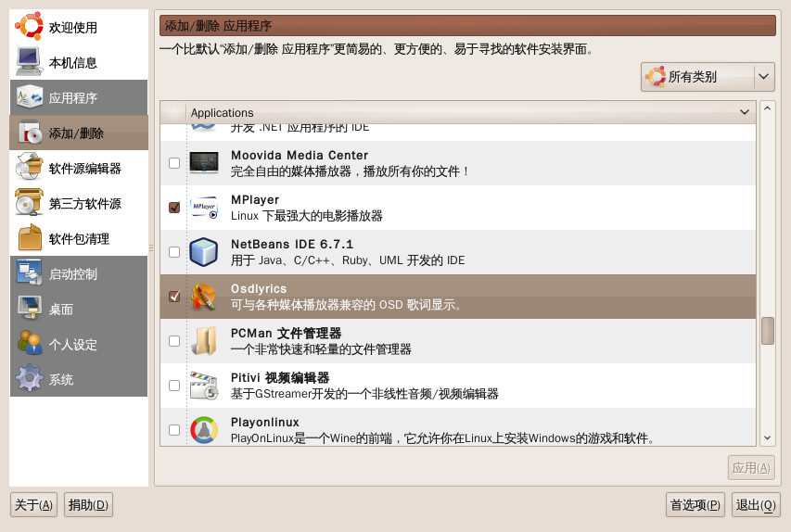Click the list scrollbar thumb
This screenshot has height=532, width=791.
pos(768,330)
